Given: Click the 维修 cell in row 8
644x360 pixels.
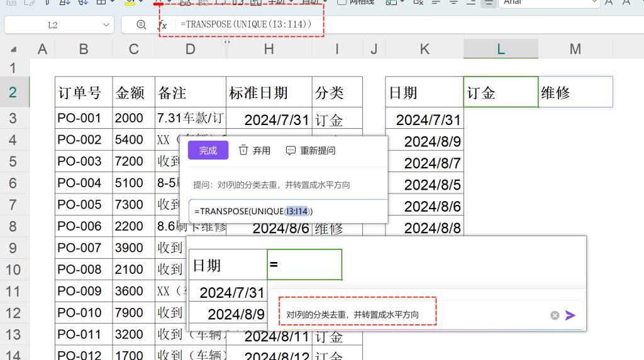Looking at the screenshot, I should pos(337,229).
